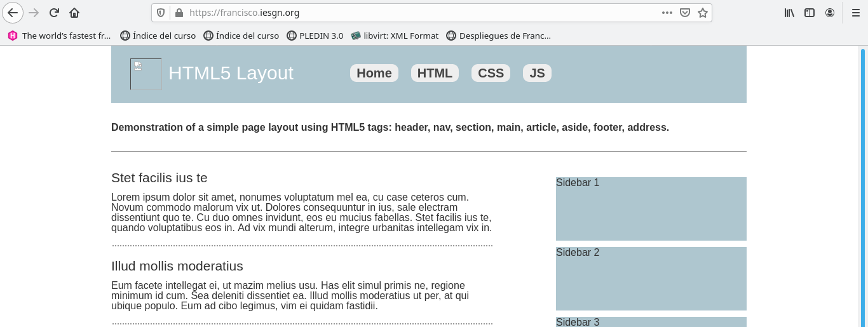Open 'libvirt: XML Format' bookmark
This screenshot has height=327, width=868.
[395, 36]
